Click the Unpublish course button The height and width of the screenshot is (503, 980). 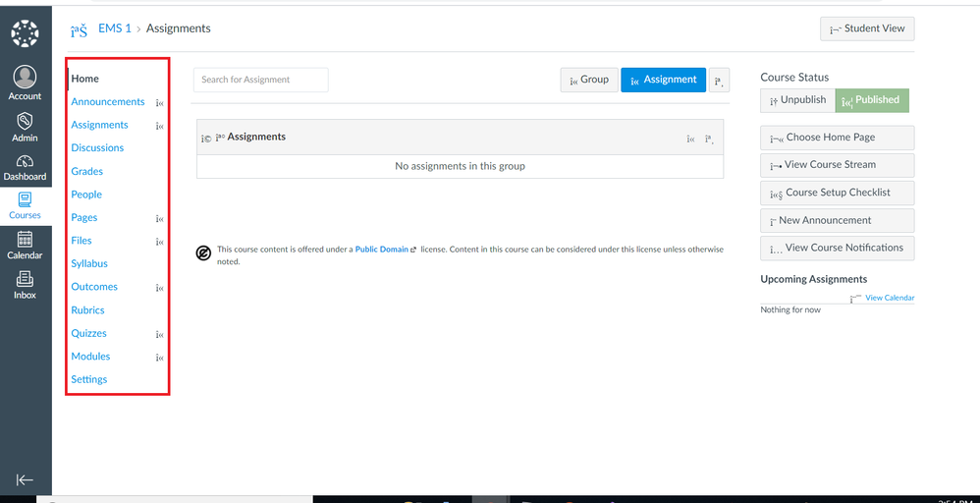click(797, 100)
